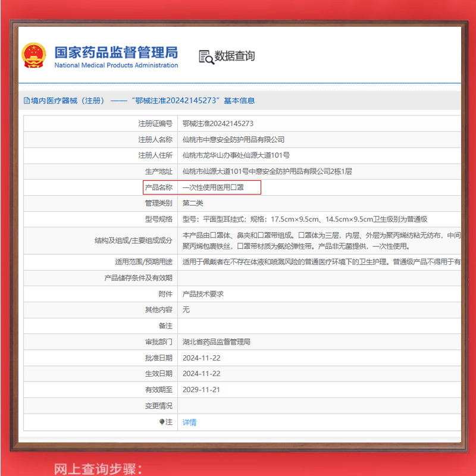The image size is (476, 476).
Task: Select the value 鄂械注准20242145273 in the table
Action: [x=218, y=124]
